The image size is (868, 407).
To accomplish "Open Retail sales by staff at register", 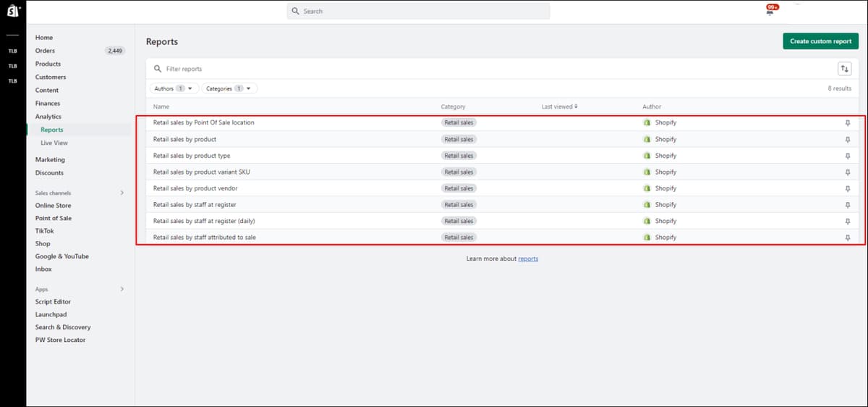I will click(195, 205).
